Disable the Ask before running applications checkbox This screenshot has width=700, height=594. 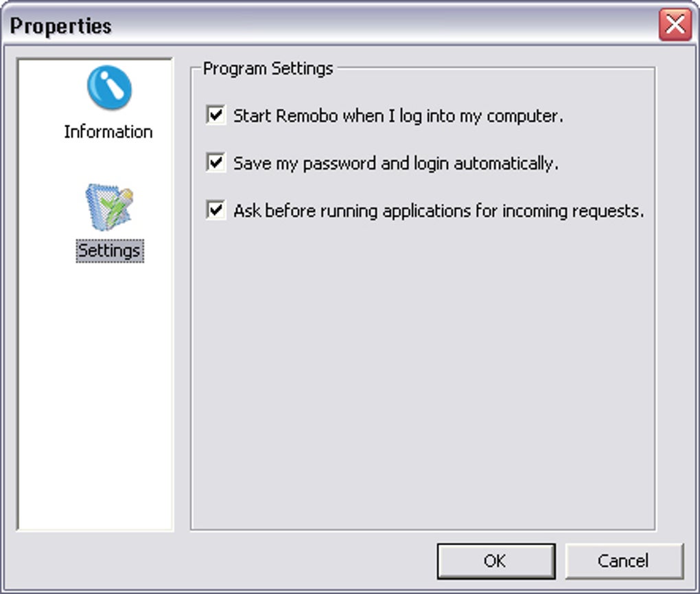coord(216,210)
